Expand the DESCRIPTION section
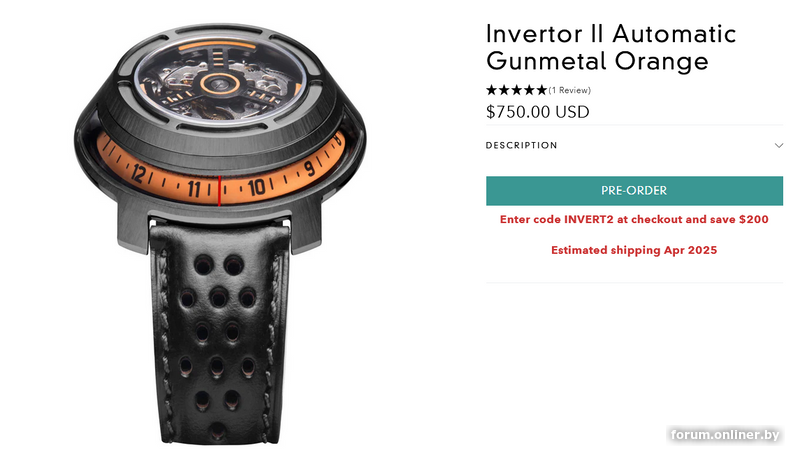The image size is (800, 456). [x=634, y=145]
